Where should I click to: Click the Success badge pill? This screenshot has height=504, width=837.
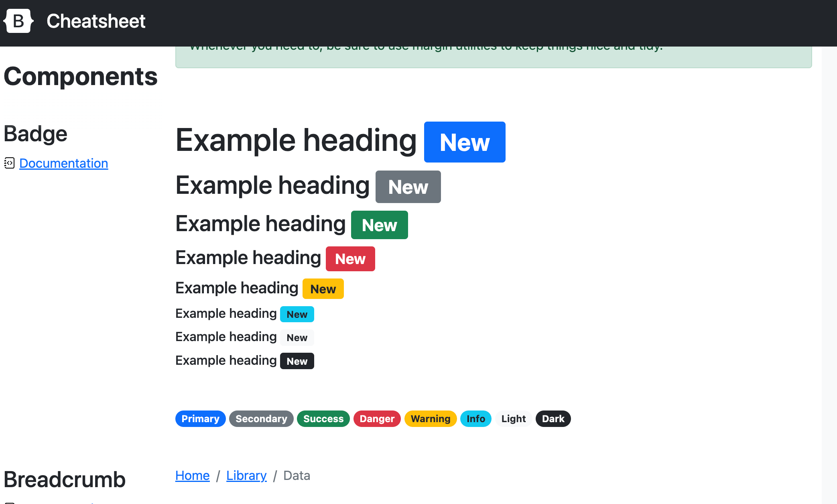point(323,419)
